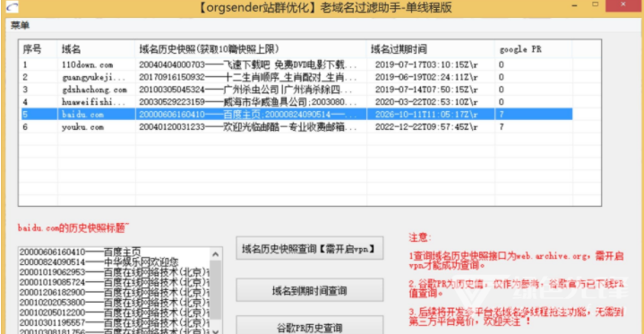Sort by the 序号 column header
Image resolution: width=644 pixels, height=334 pixels.
pyautogui.click(x=38, y=49)
